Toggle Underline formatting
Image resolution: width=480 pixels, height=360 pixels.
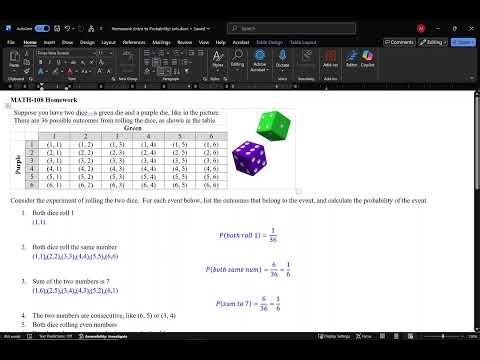tap(58, 62)
